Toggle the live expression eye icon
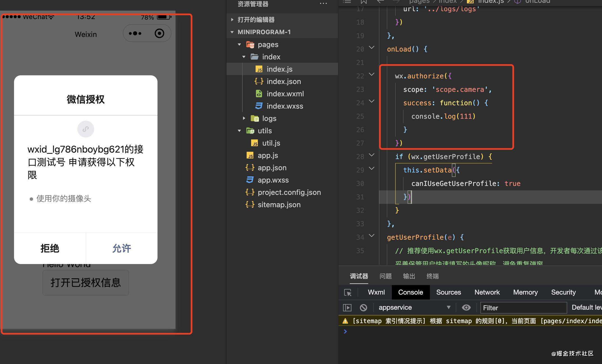This screenshot has width=602, height=364. (466, 307)
